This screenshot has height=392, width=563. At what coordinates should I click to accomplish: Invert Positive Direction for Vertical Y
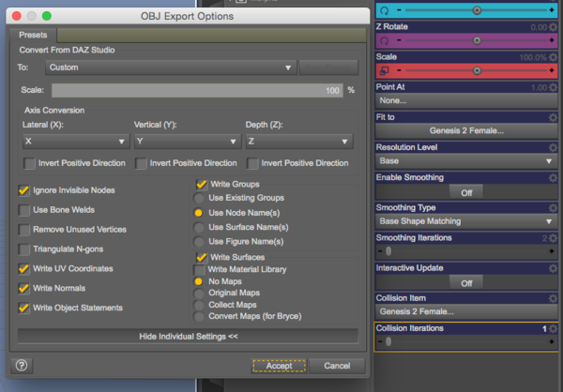point(141,163)
